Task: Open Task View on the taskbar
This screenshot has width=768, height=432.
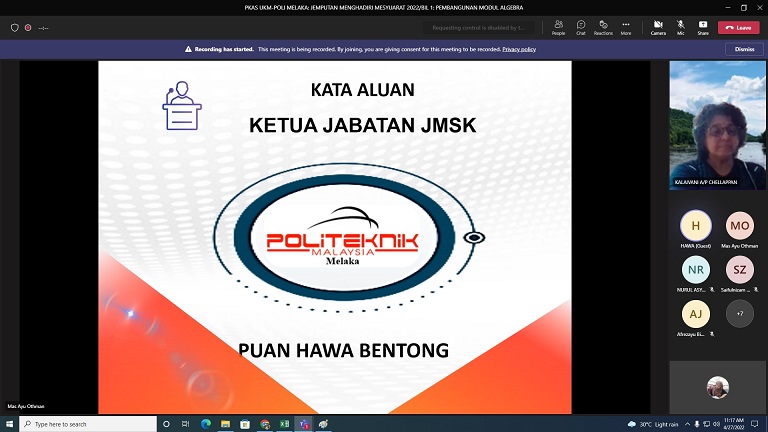Action: click(186, 424)
